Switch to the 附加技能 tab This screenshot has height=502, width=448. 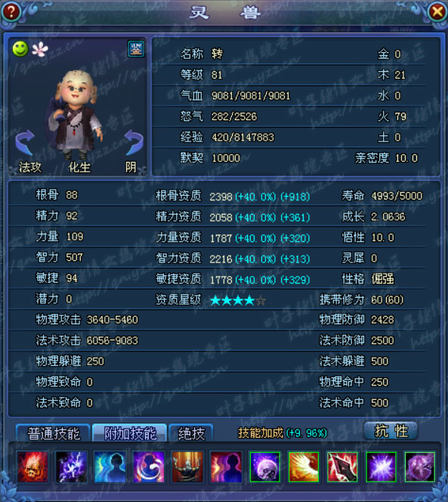coord(130,433)
